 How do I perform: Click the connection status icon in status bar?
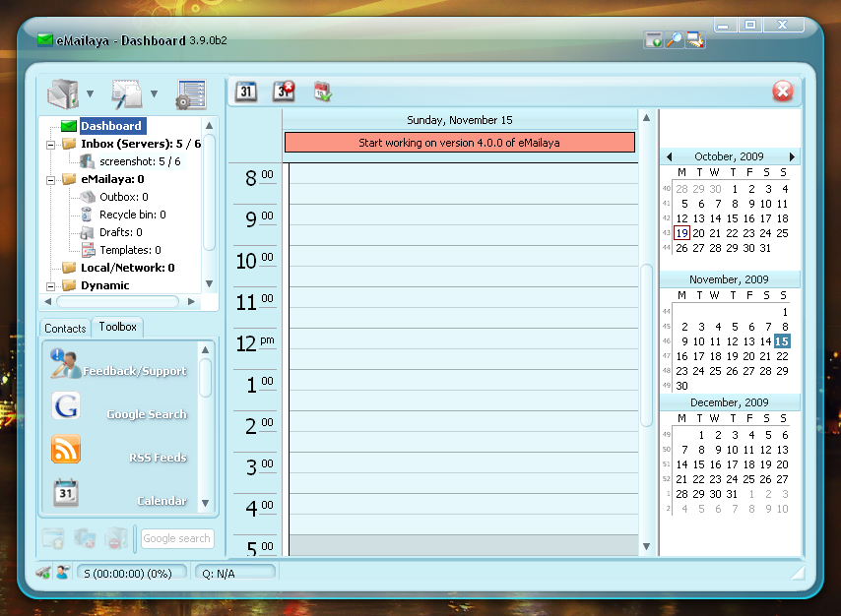[x=43, y=572]
